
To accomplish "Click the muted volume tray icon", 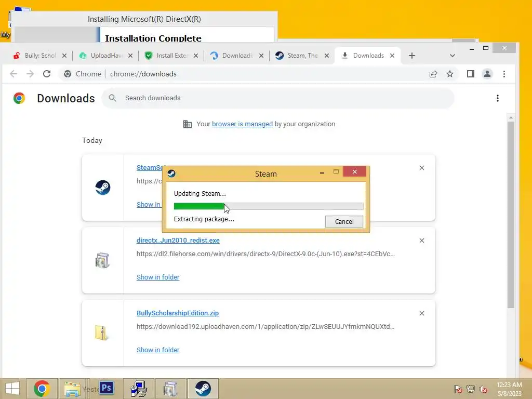I will [x=483, y=389].
